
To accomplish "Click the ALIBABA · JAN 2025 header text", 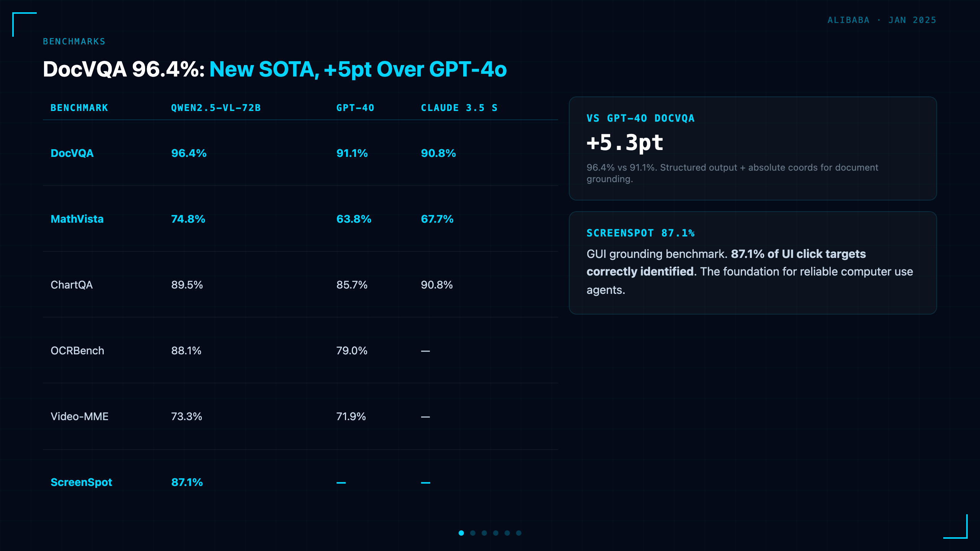I will coord(882,20).
